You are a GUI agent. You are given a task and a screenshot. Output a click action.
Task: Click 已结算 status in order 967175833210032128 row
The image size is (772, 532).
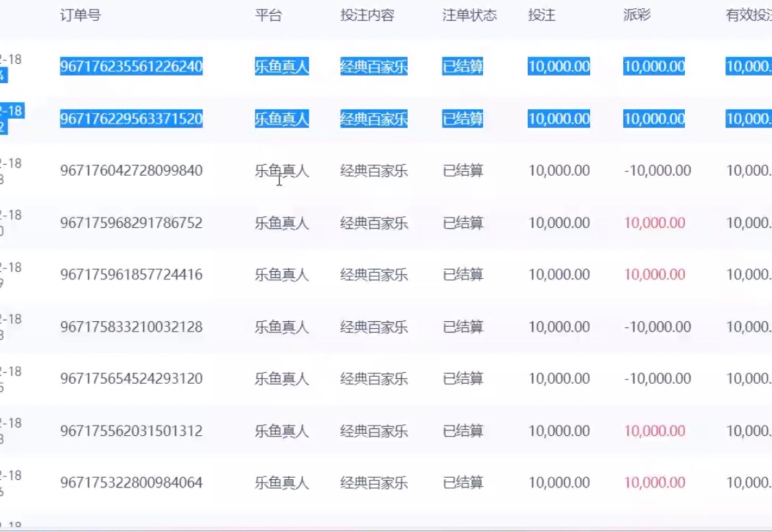point(463,327)
